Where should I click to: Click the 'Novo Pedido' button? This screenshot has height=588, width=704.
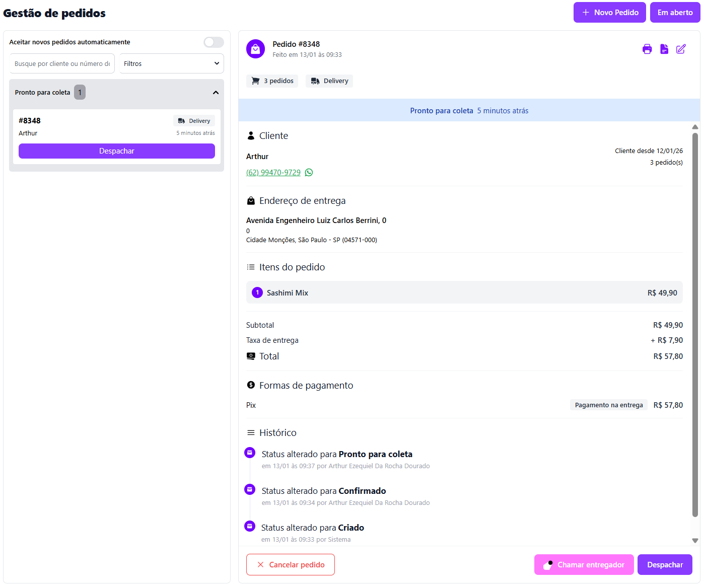tap(609, 13)
